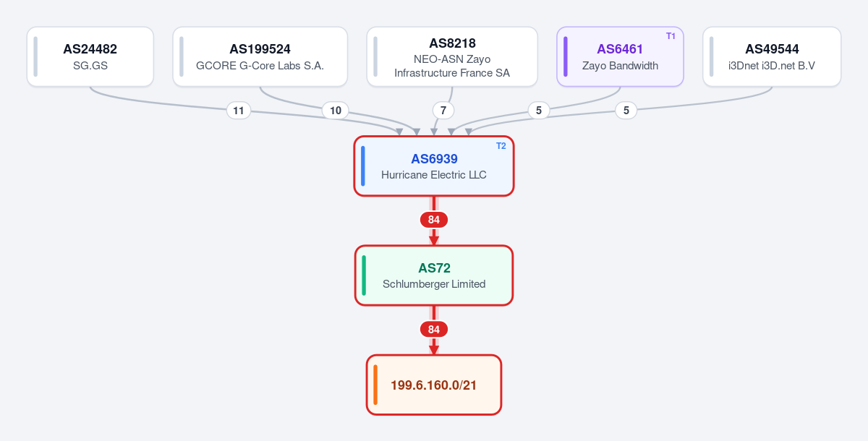Select the AS72 Schlumberger Limited node

click(434, 275)
